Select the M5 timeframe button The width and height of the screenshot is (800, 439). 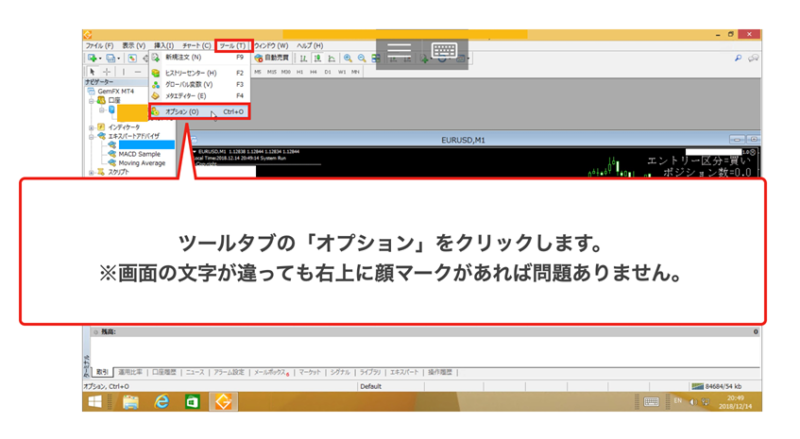(x=258, y=72)
